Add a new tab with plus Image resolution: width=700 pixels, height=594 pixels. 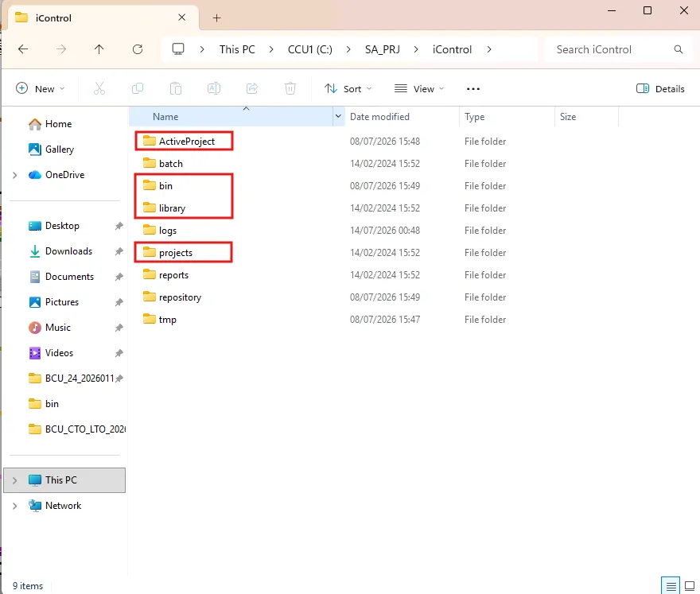[216, 17]
